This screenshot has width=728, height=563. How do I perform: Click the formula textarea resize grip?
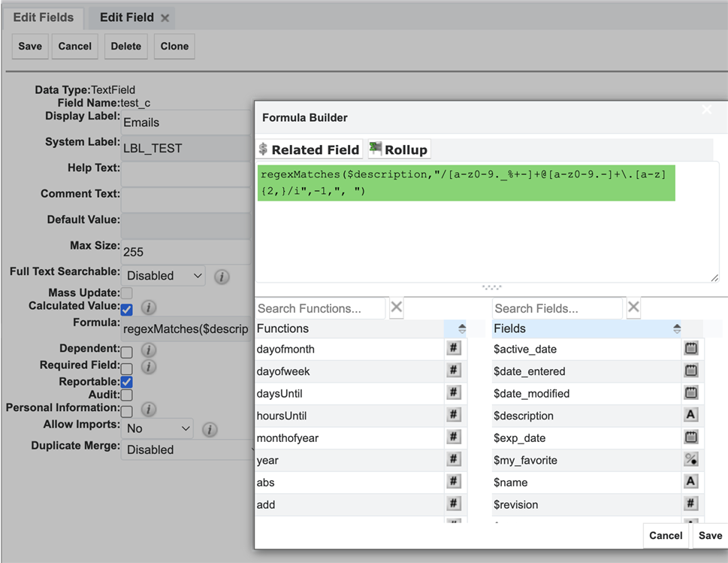point(714,277)
